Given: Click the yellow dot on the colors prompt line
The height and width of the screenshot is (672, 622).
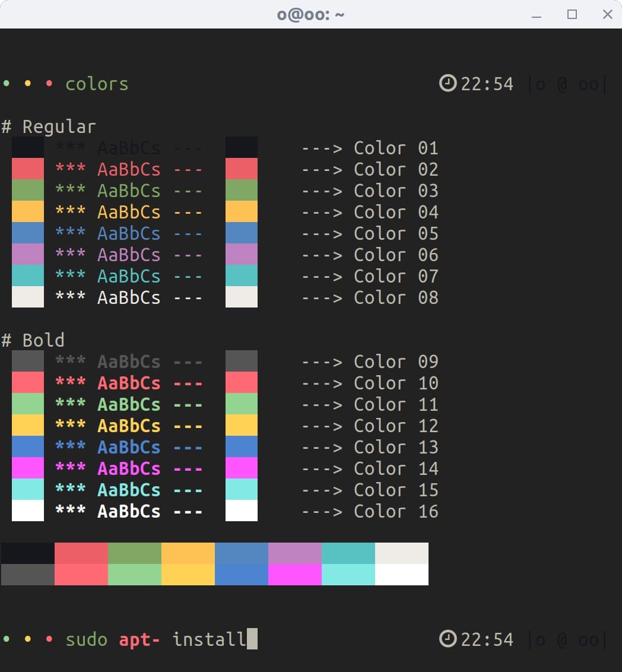Looking at the screenshot, I should pos(28,84).
